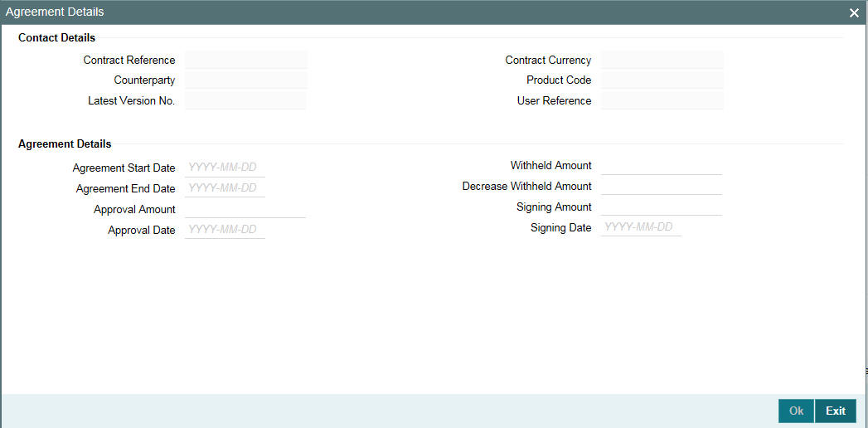Click the Signing Amount field
The image size is (868, 428).
tap(662, 207)
